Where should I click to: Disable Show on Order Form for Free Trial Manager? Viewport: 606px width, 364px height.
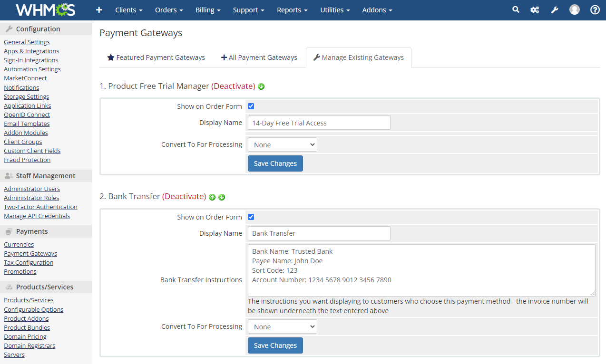click(x=251, y=106)
